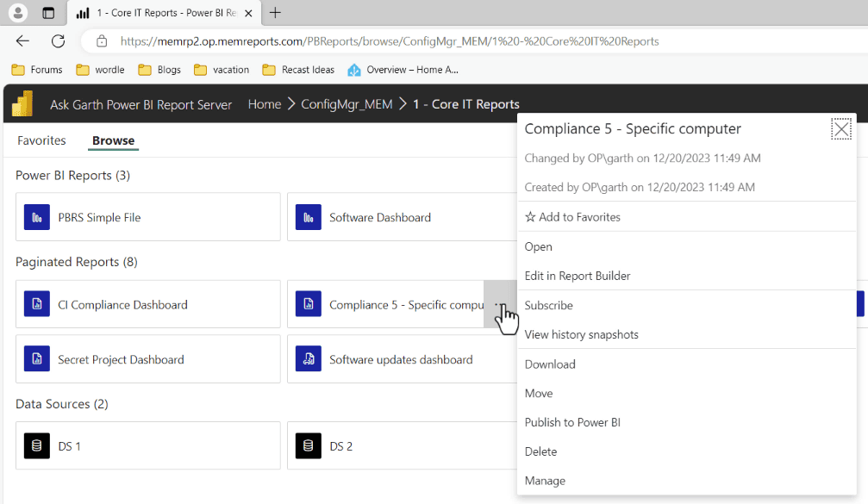Open the Software updates dashboard icon

[x=309, y=359]
